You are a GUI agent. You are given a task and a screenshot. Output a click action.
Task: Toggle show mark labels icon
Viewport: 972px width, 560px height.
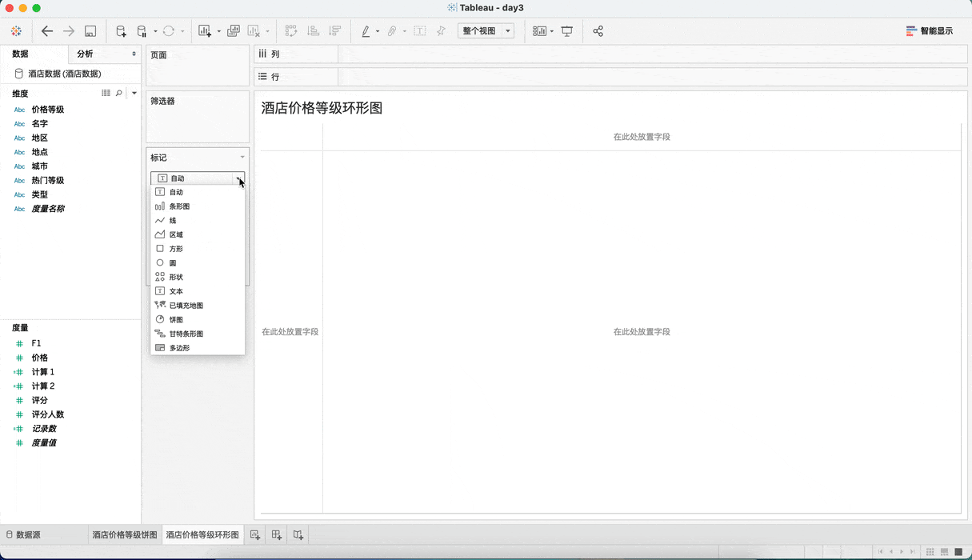(419, 31)
